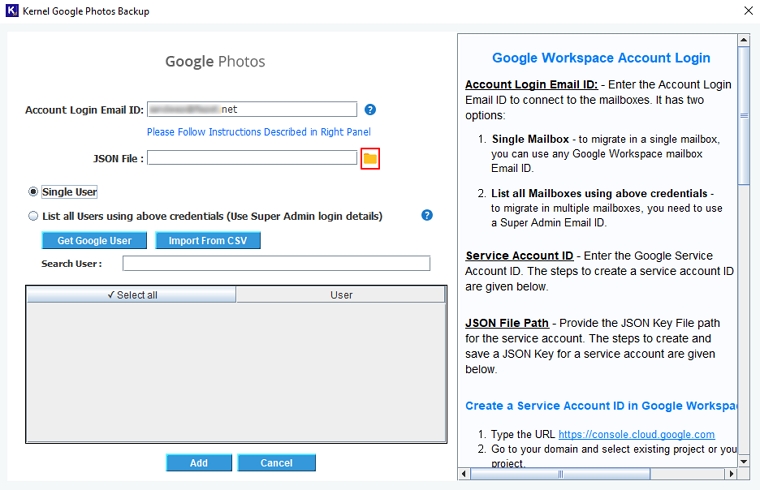Click 'Please Follow Instructions Described in Right Panel'
This screenshot has height=490, width=760.
tap(259, 132)
